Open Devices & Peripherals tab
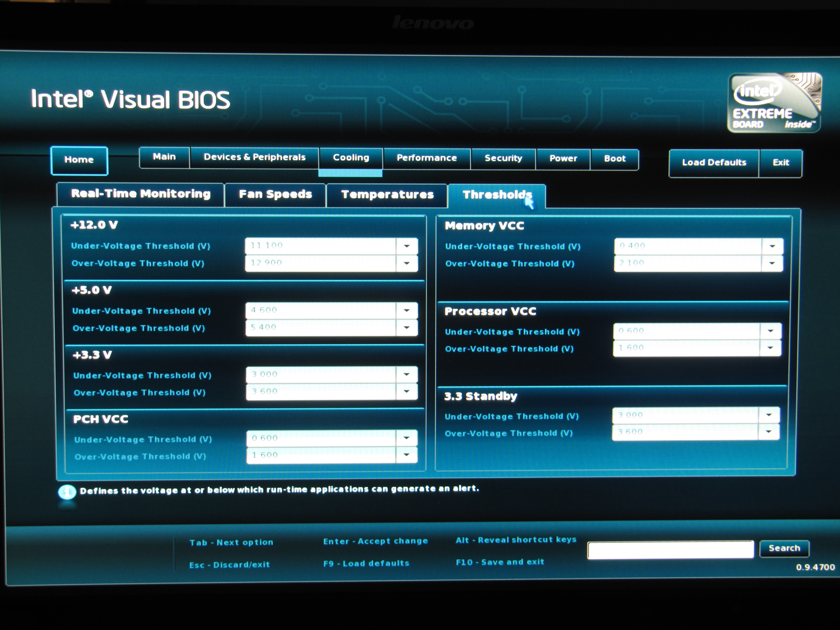The image size is (840, 630). click(x=255, y=157)
